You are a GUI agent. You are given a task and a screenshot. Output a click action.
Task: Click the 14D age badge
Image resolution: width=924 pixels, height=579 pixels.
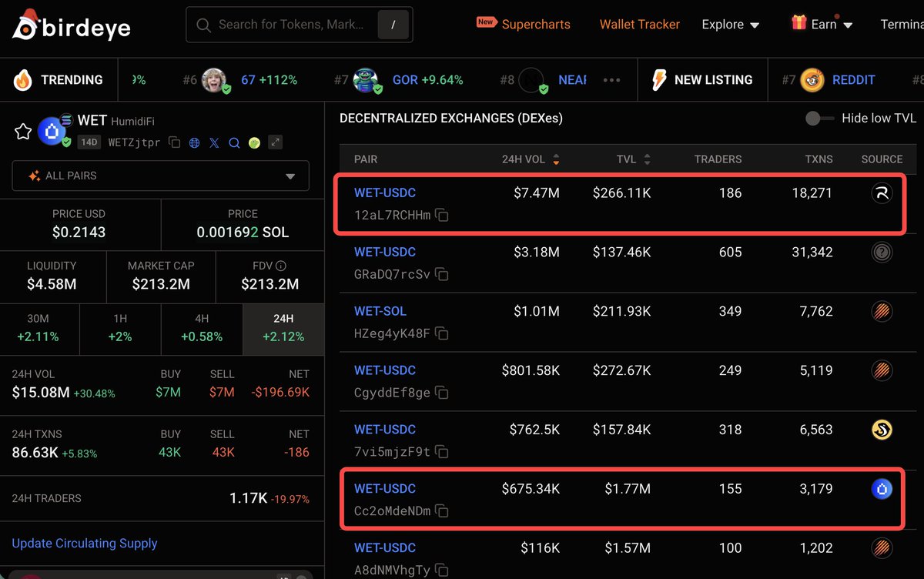90,142
